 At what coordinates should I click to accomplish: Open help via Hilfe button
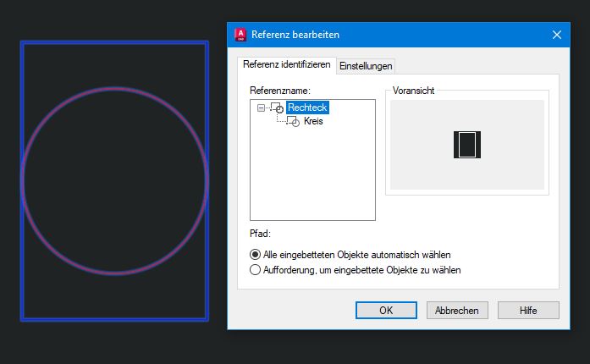click(x=528, y=310)
